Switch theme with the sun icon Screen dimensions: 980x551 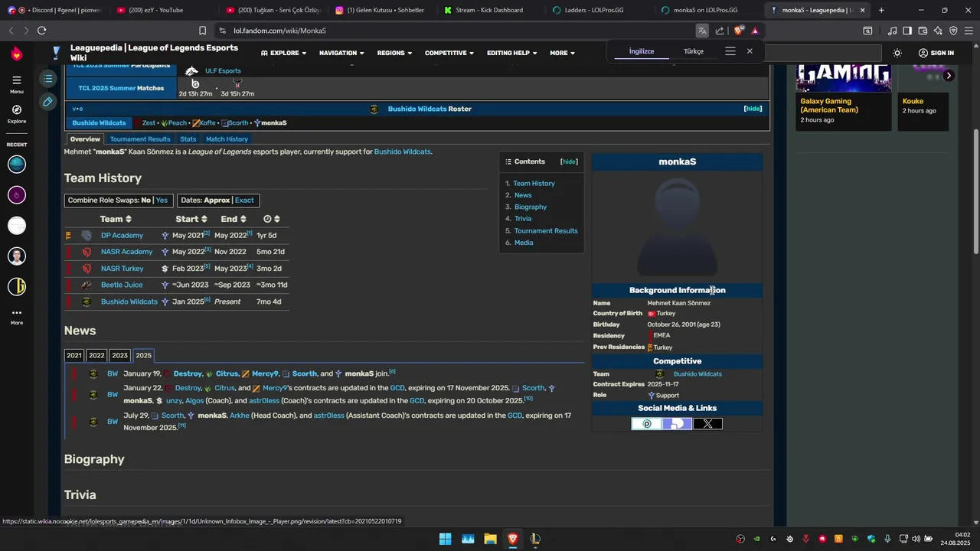point(897,53)
